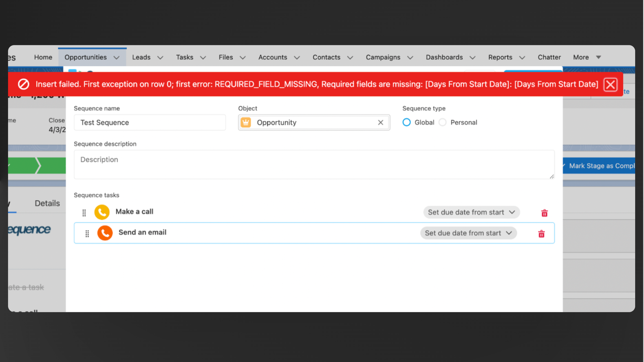The height and width of the screenshot is (362, 644).
Task: Open due date dropdown for Send an email
Action: (x=468, y=233)
